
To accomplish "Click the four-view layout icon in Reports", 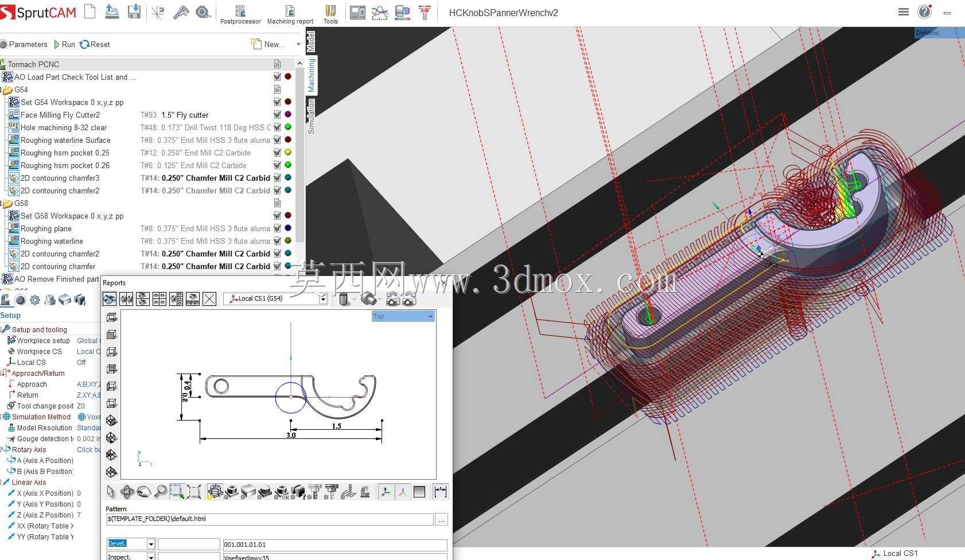I will coord(159,299).
